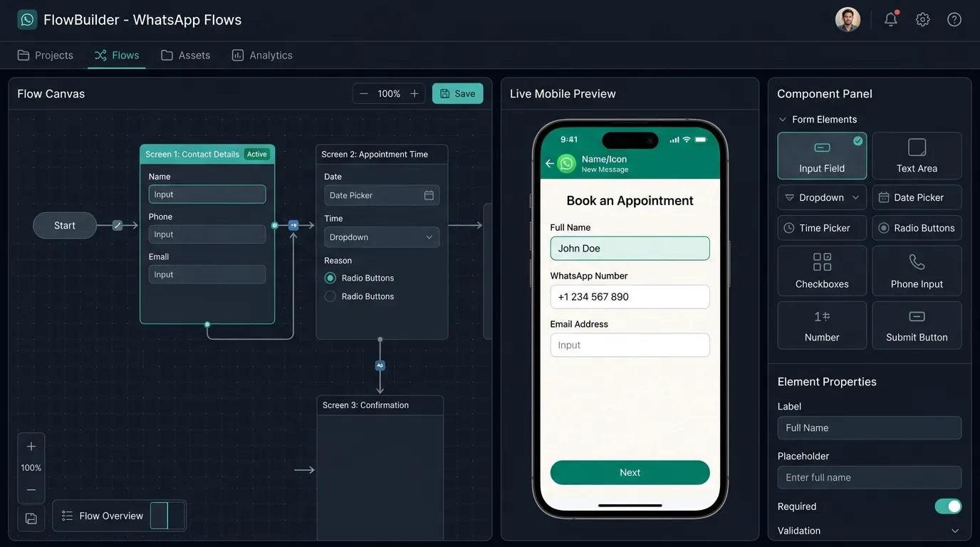Open the Assets tab

coord(185,55)
